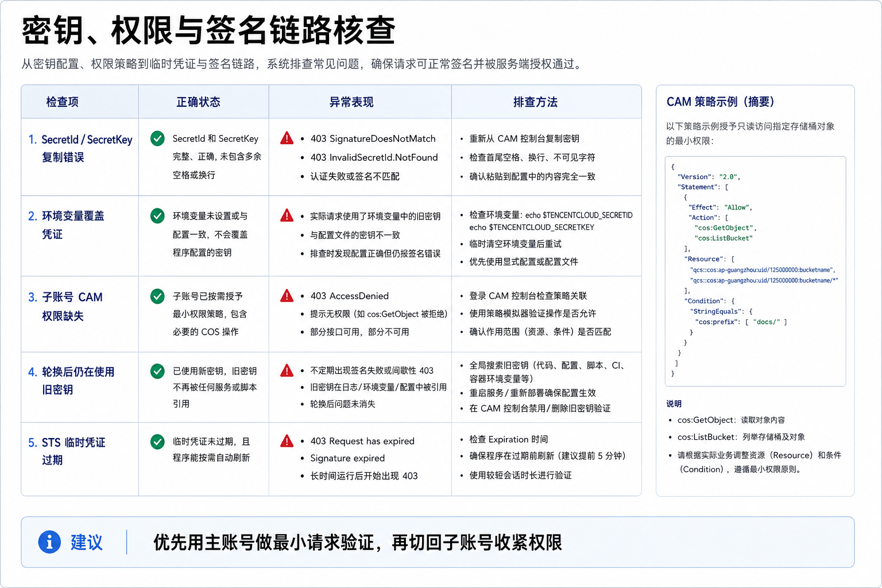Click 部分接口可用，部分不可用
This screenshot has height=588, width=882.
359,332
